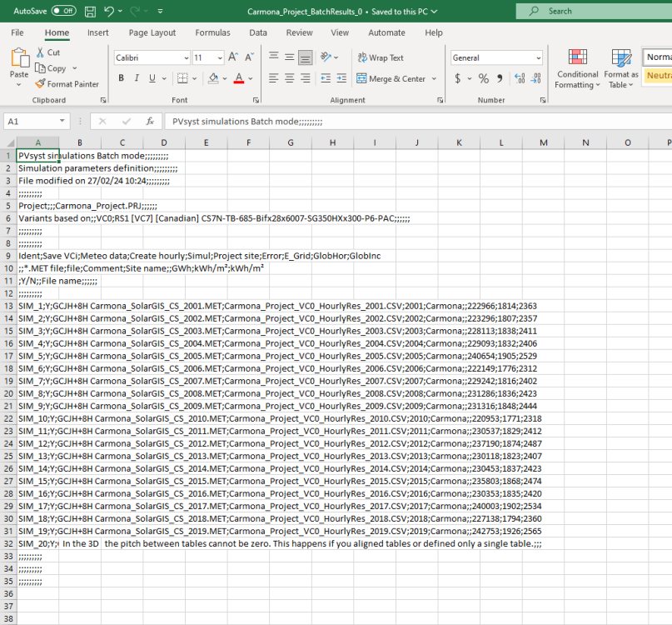Enable Wrap Text
The width and height of the screenshot is (672, 625).
coord(381,58)
